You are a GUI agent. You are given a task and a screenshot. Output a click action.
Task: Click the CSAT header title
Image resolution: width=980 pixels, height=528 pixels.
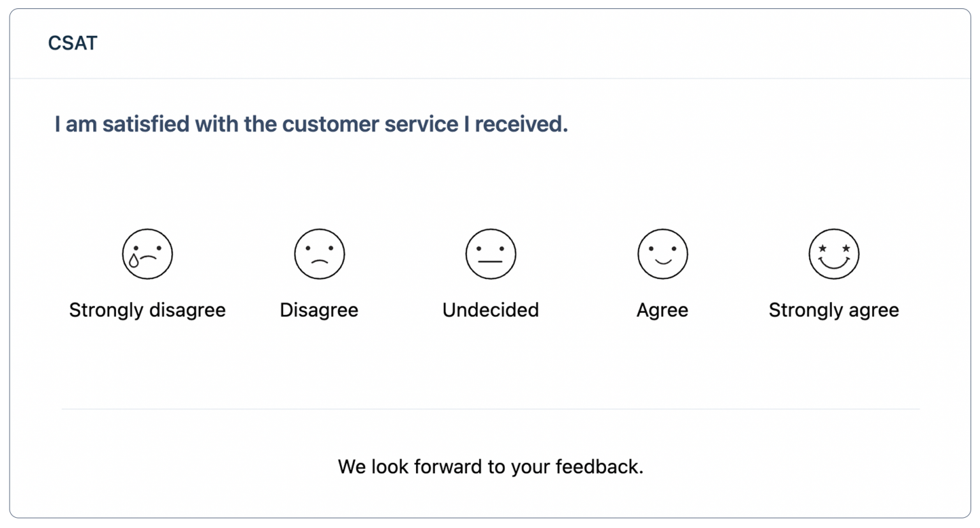point(73,43)
